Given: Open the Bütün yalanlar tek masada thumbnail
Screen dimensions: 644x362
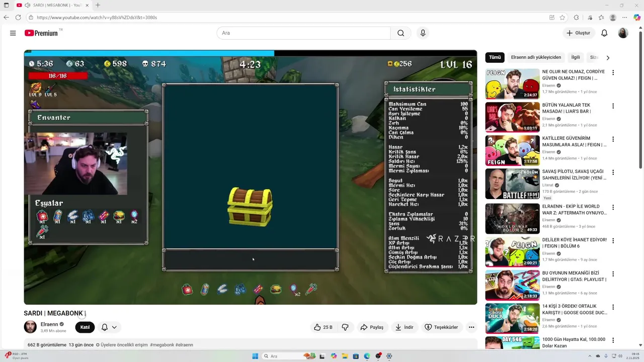Looking at the screenshot, I should pyautogui.click(x=512, y=117).
